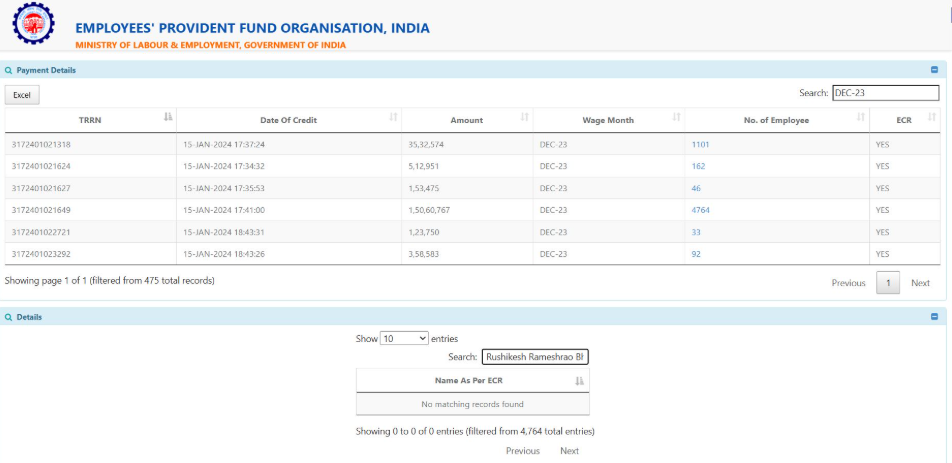Sort by Amount column icon
The height and width of the screenshot is (463, 952).
click(524, 119)
